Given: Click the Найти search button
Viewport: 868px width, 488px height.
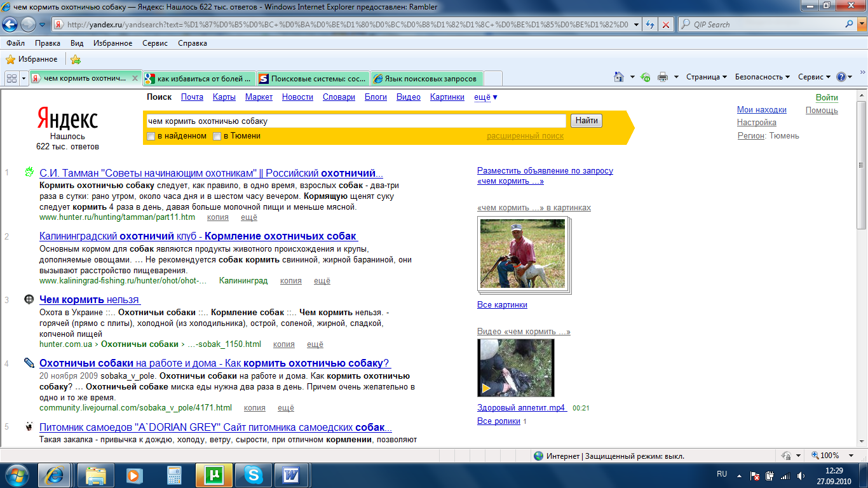Looking at the screenshot, I should pyautogui.click(x=587, y=121).
